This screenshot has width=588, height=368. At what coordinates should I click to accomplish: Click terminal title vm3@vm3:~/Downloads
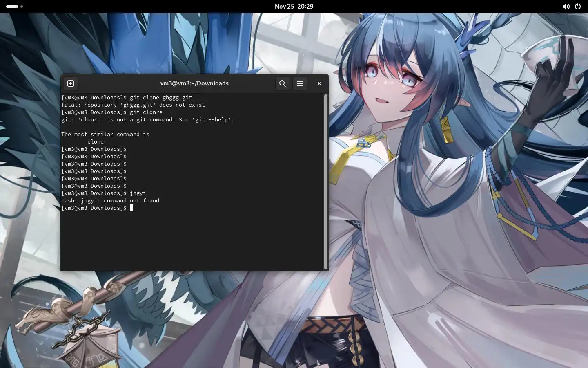194,83
